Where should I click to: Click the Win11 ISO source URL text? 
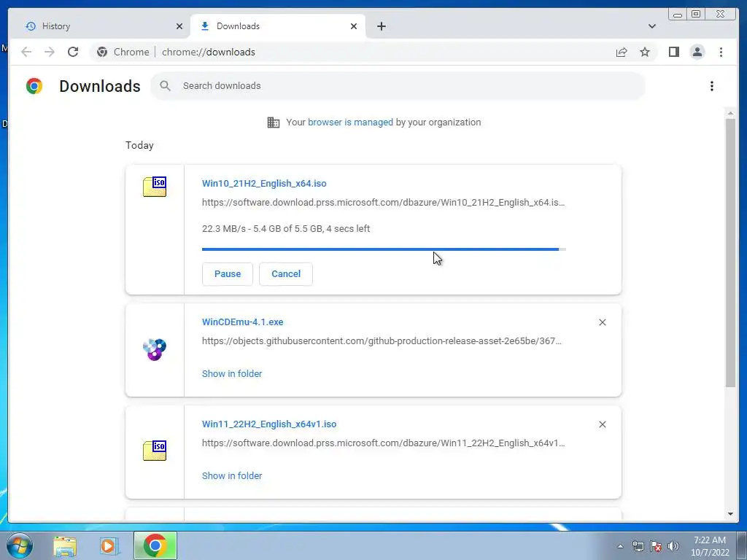tap(383, 443)
